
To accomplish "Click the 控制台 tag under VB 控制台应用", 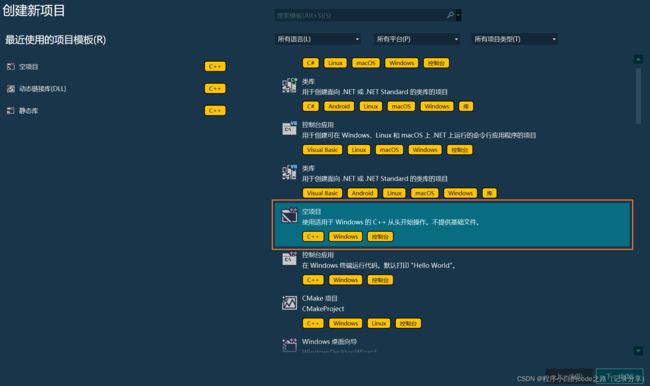I will point(459,150).
